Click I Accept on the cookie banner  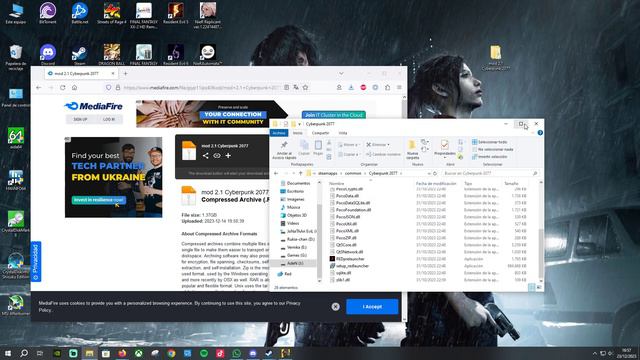(372, 307)
